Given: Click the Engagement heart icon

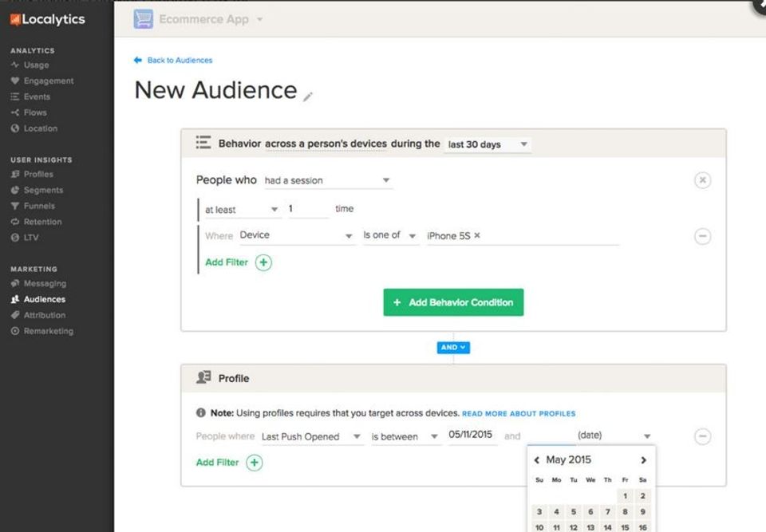Looking at the screenshot, I should coord(15,81).
